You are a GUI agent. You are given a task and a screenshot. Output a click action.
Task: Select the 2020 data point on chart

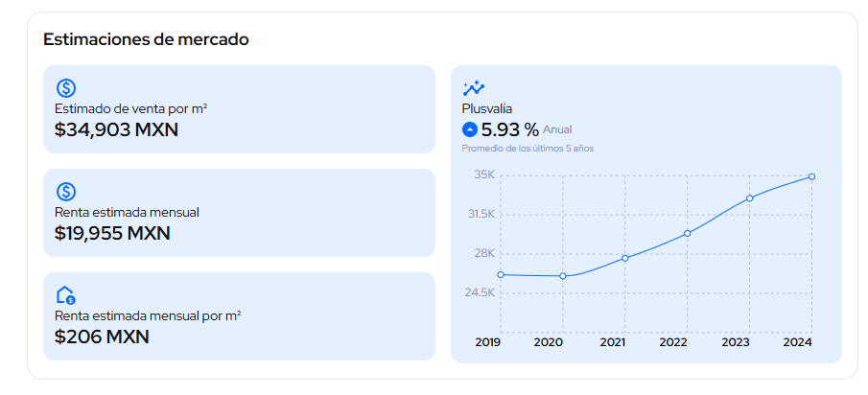point(563,276)
